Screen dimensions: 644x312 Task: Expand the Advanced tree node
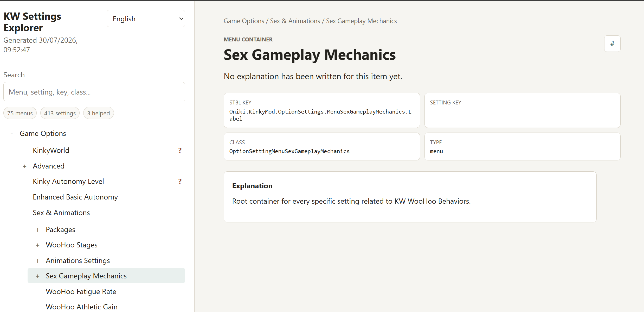pyautogui.click(x=25, y=166)
